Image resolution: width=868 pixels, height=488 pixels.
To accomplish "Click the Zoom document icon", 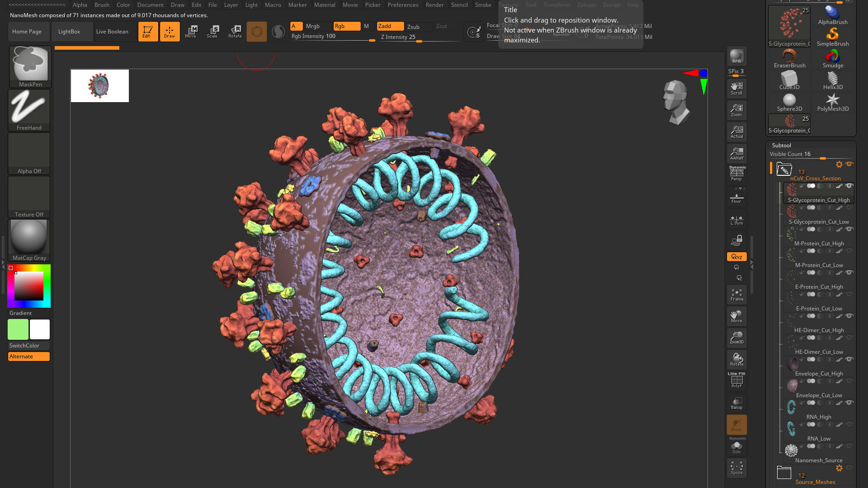I will (736, 110).
